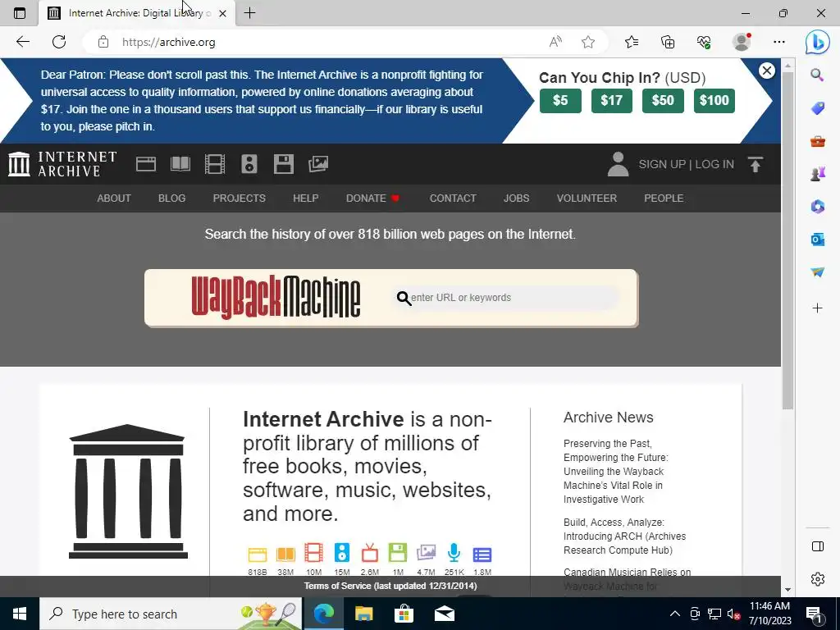Click the yellow web pages 818B icon
The width and height of the screenshot is (840, 630).
click(x=257, y=555)
